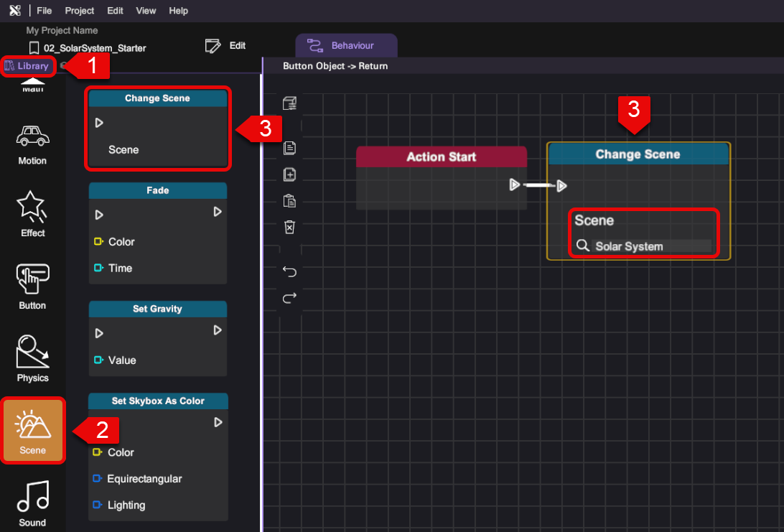The image size is (784, 532).
Task: Open the Button category
Action: (32, 286)
